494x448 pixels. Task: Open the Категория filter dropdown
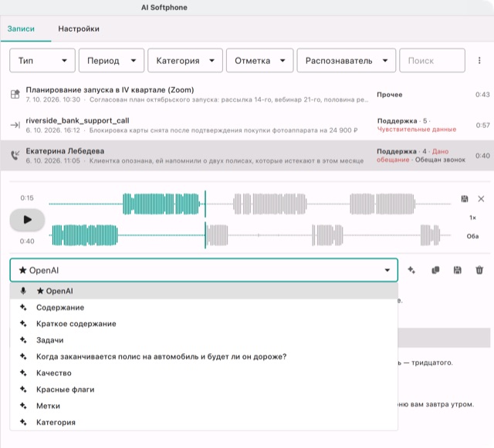[185, 60]
